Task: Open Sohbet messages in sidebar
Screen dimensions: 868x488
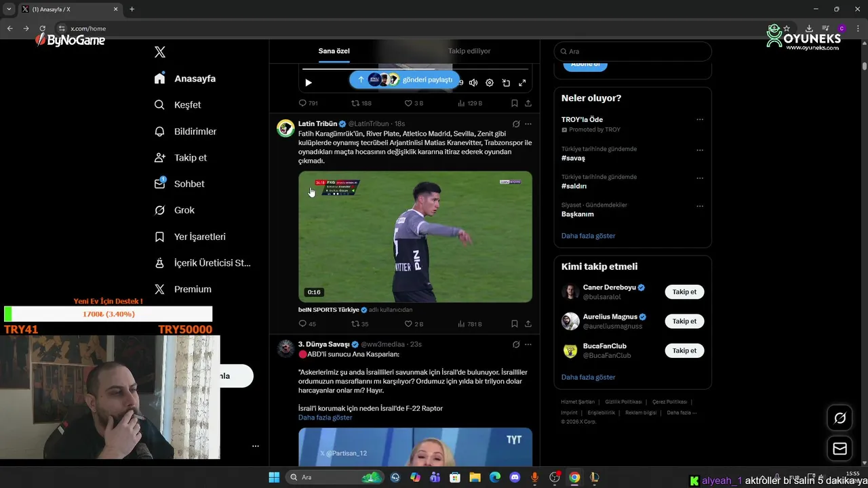Action: pos(179,184)
